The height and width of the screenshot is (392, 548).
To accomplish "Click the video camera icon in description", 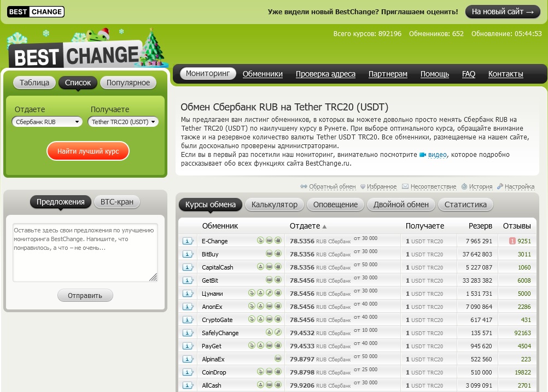I will click(423, 155).
